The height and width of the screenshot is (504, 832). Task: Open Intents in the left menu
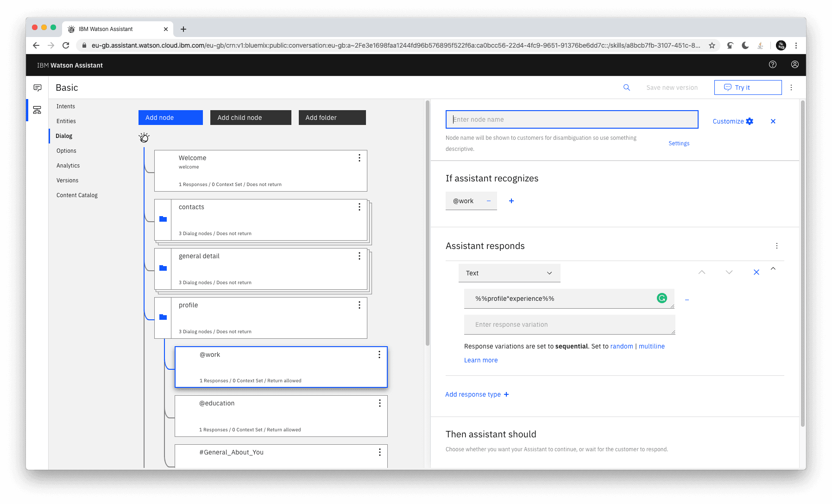(65, 106)
